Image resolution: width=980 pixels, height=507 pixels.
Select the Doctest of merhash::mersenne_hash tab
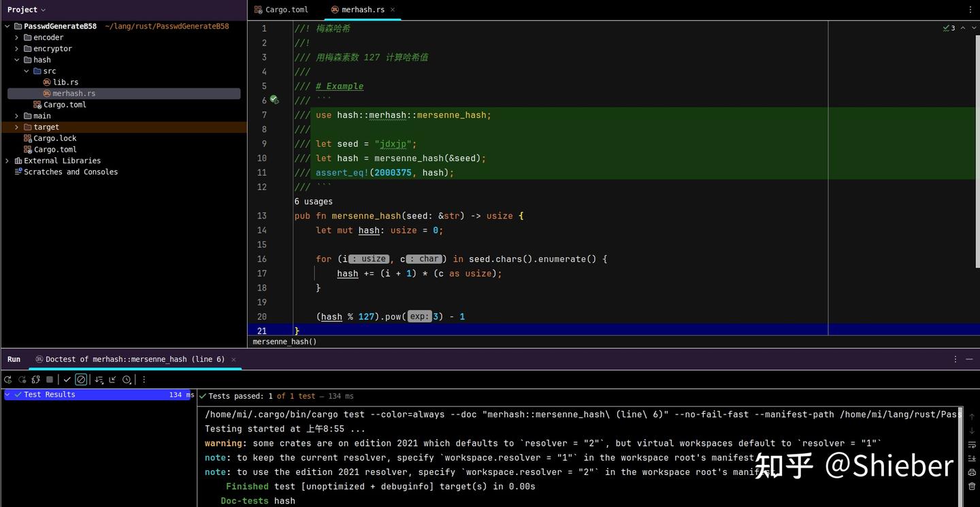coord(134,359)
